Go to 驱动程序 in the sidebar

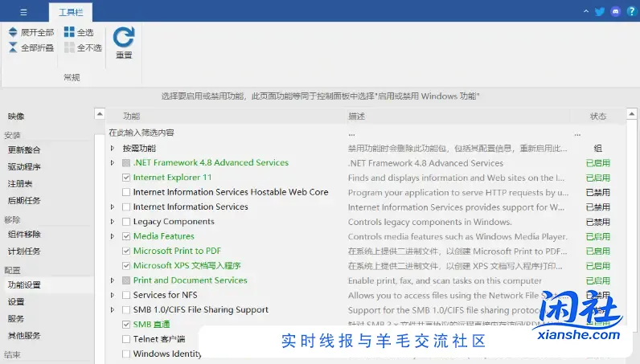(x=24, y=167)
